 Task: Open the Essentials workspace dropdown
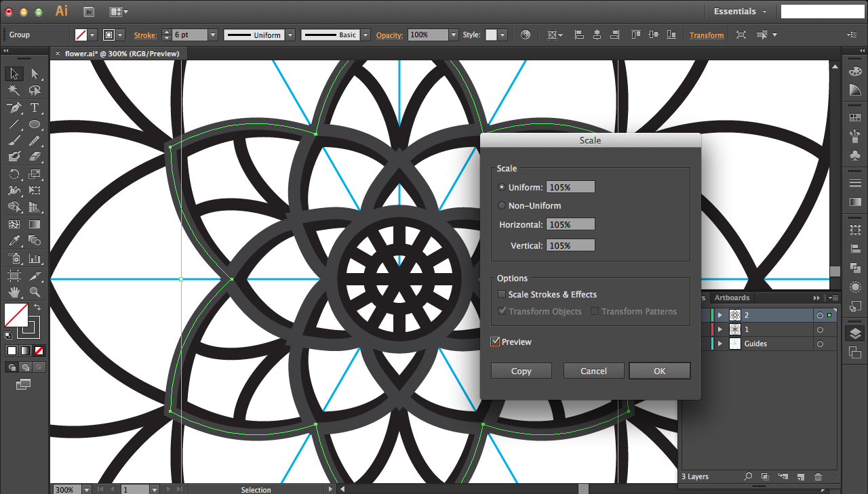tap(741, 12)
